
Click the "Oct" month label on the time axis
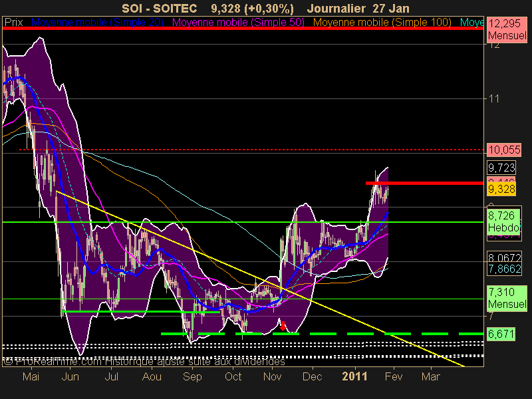coord(233,376)
